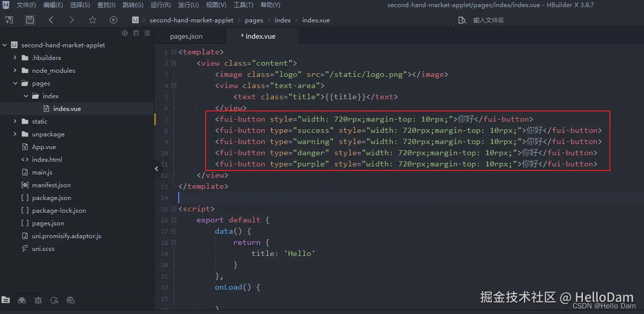Image resolution: width=644 pixels, height=314 pixels.
Task: Collapse the sidebar with the left chevron handle
Action: coord(156,168)
